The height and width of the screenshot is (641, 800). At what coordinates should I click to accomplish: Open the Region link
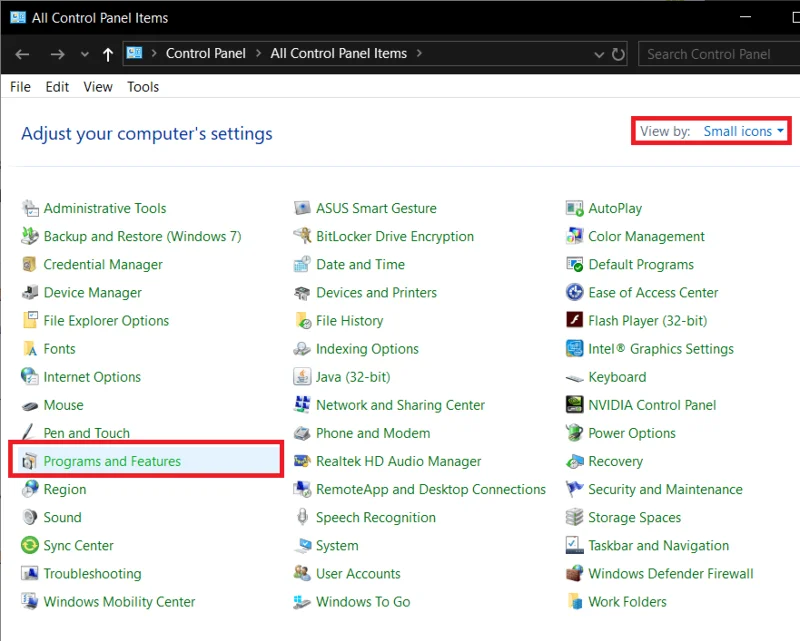pos(65,489)
